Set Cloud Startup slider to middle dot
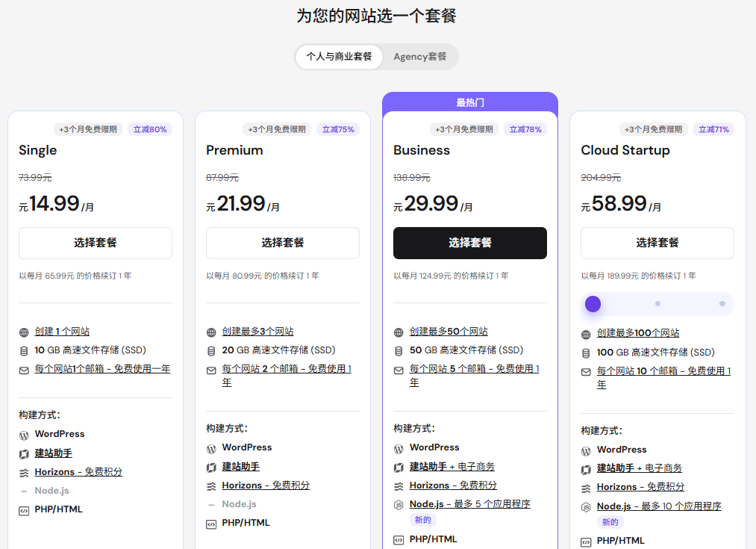756x549 pixels. click(657, 304)
